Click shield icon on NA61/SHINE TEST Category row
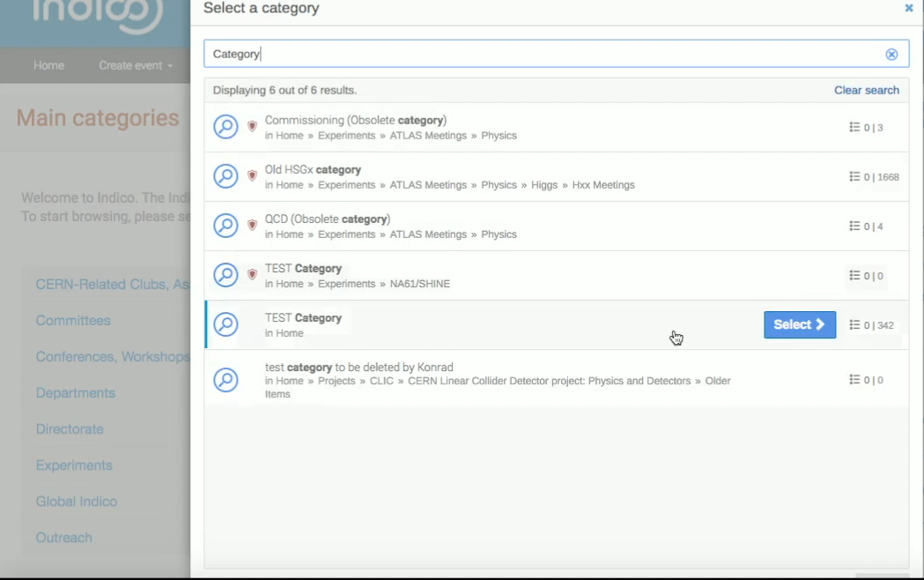 click(252, 275)
